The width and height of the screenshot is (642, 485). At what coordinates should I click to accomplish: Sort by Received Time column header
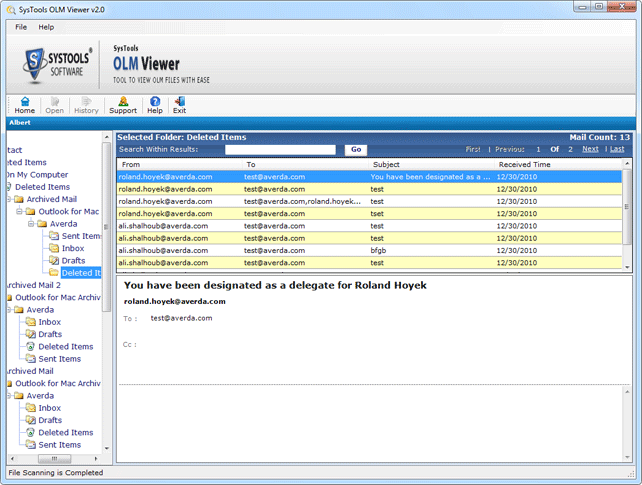(x=558, y=165)
